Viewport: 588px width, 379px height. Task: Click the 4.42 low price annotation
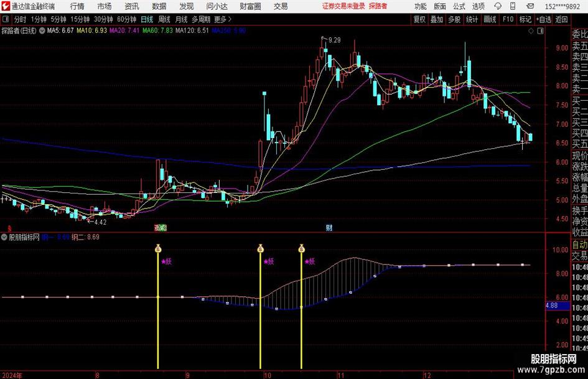tap(101, 222)
